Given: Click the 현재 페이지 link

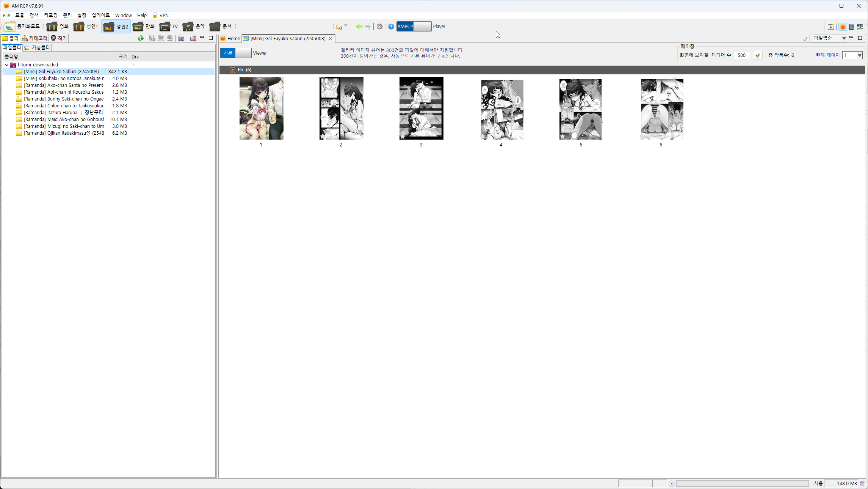Looking at the screenshot, I should [827, 55].
